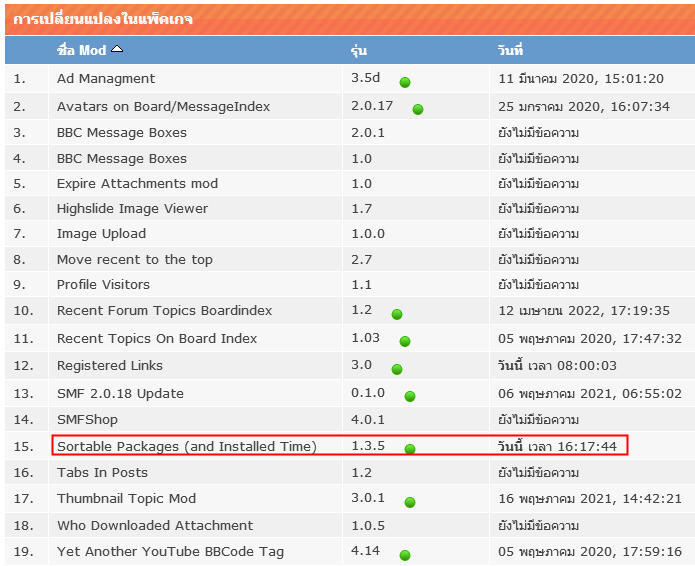Screen dimensions: 695x566
Task: Click the Profile Visitors mod name
Action: (103, 285)
